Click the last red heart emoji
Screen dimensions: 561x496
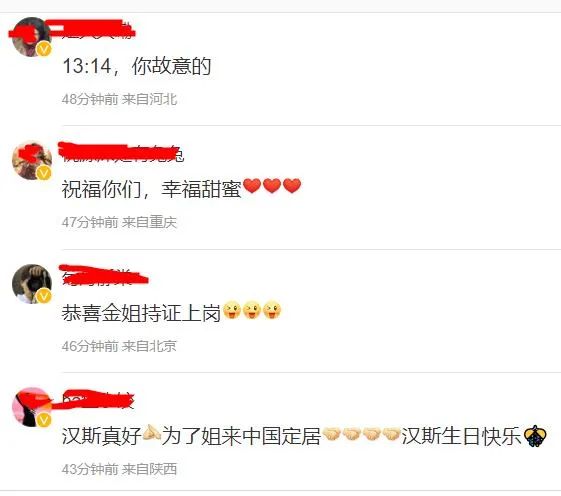pyautogui.click(x=292, y=186)
